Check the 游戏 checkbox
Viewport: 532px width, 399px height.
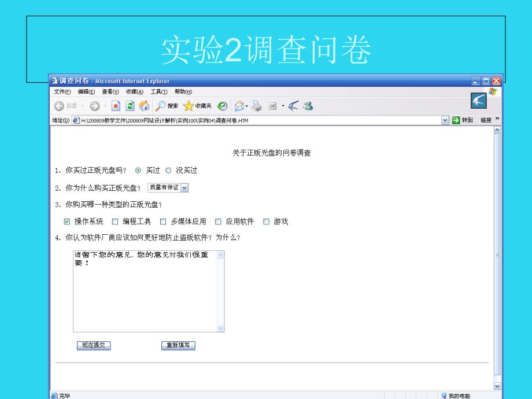click(267, 221)
